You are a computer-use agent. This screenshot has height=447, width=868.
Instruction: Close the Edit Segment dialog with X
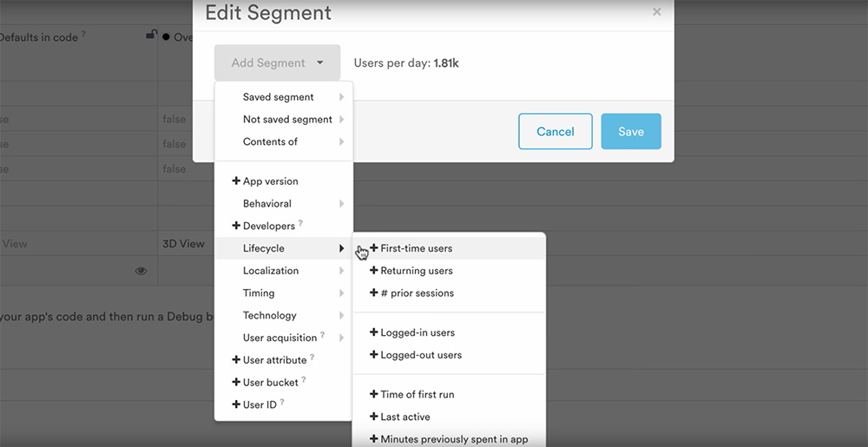click(656, 11)
